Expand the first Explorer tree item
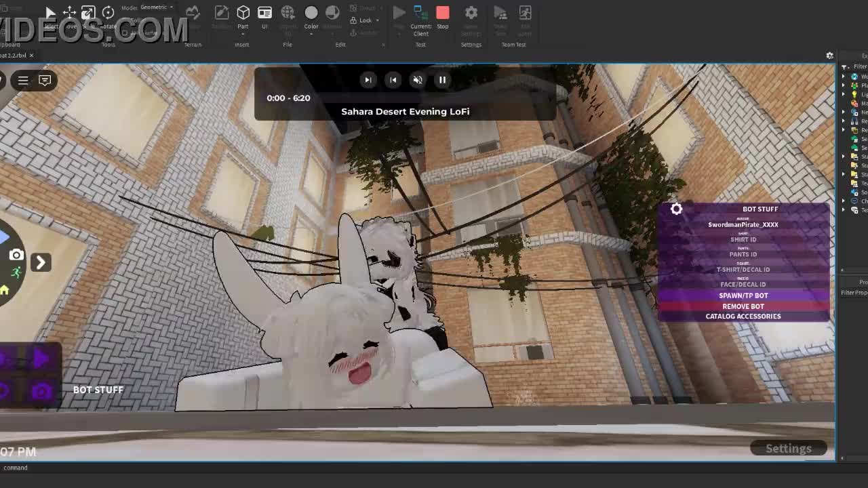Viewport: 868px width, 488px height. pyautogui.click(x=844, y=77)
